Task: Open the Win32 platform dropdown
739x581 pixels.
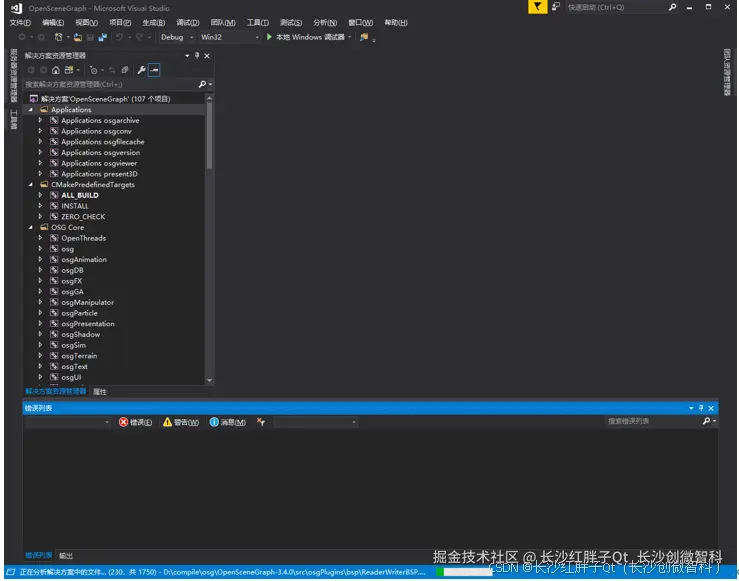Action: [230, 37]
